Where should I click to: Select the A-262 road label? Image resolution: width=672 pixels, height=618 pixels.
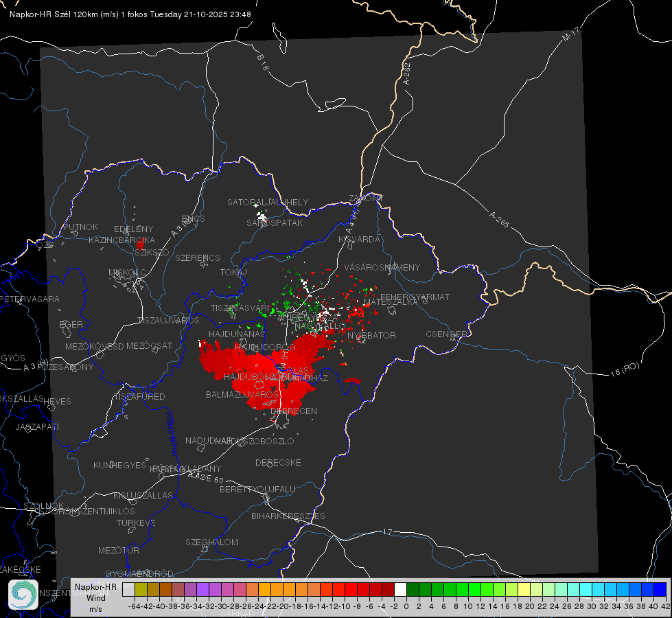pos(407,73)
